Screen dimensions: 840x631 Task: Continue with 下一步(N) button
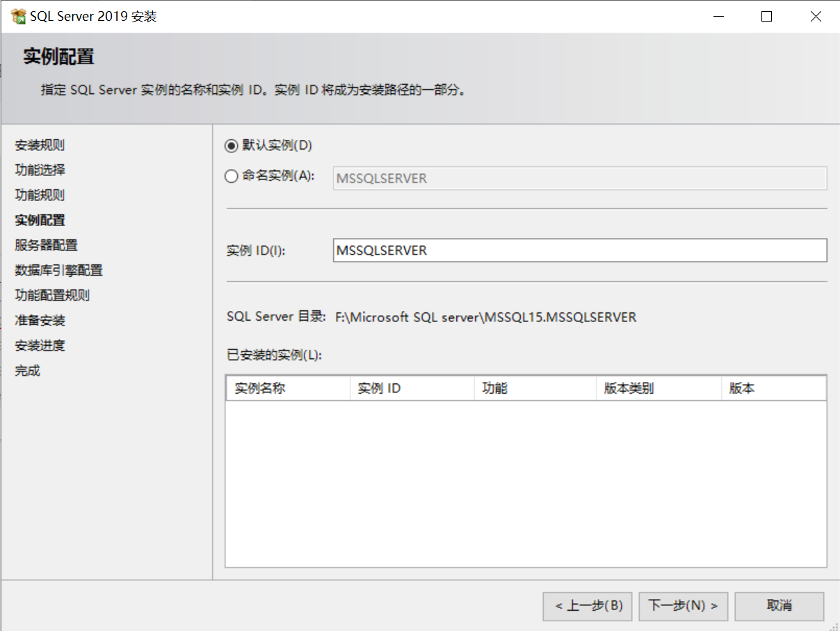pos(684,606)
